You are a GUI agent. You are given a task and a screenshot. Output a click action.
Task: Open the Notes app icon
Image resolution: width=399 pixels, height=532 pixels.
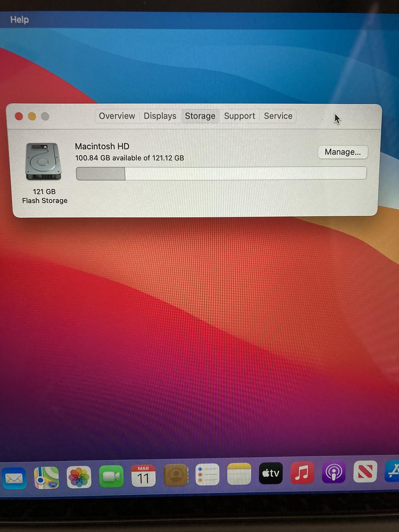click(239, 474)
